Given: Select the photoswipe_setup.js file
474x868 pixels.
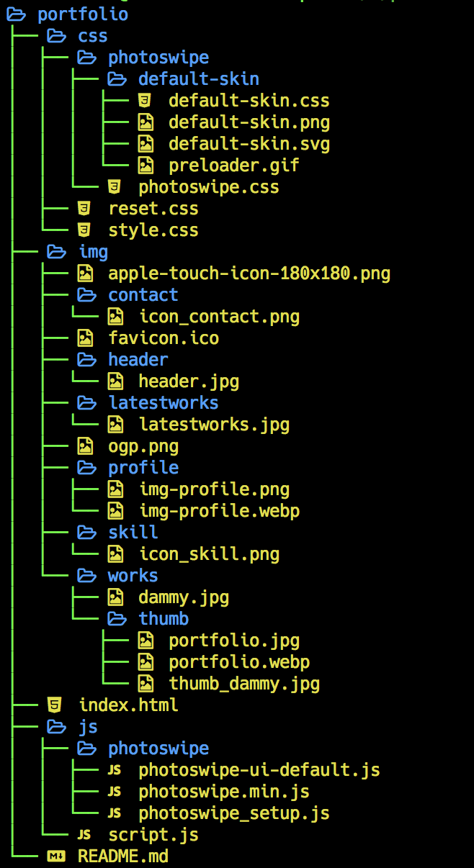Looking at the screenshot, I should click(234, 813).
